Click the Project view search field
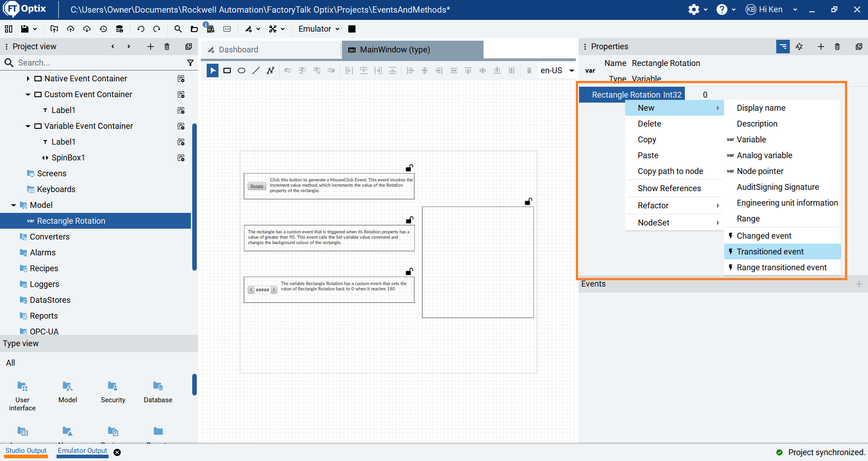Image resolution: width=868 pixels, height=461 pixels. 100,63
